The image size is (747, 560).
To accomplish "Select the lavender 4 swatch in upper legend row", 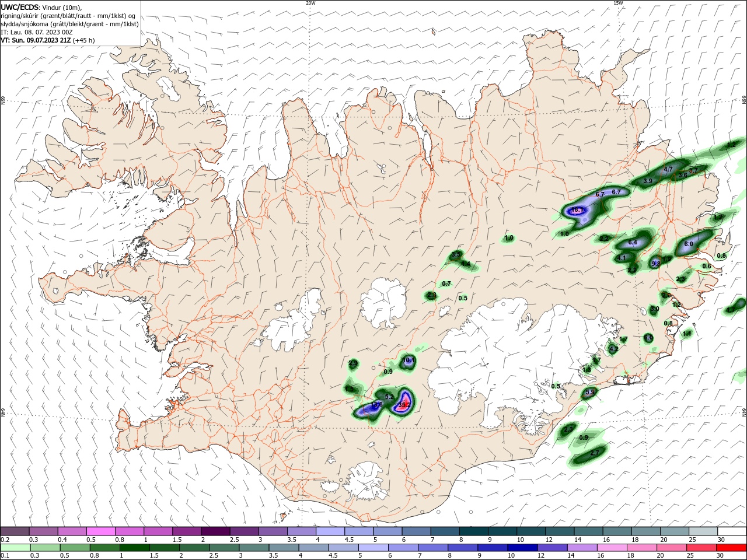I will [x=330, y=531].
